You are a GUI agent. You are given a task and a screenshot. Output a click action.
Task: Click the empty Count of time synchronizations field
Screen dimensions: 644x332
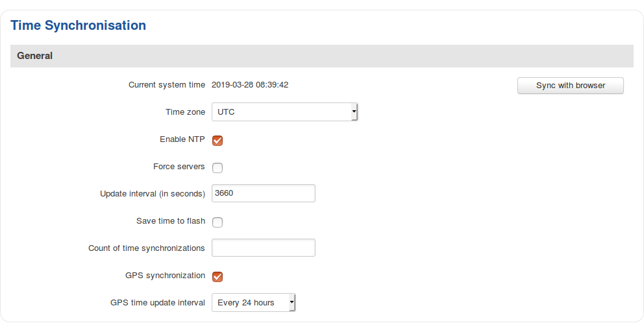pos(263,248)
